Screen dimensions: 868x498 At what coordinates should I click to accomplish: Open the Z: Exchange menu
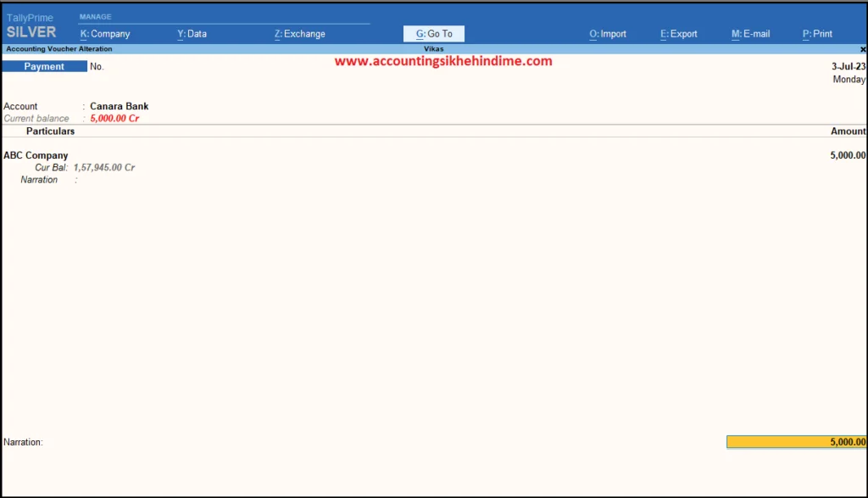point(299,34)
